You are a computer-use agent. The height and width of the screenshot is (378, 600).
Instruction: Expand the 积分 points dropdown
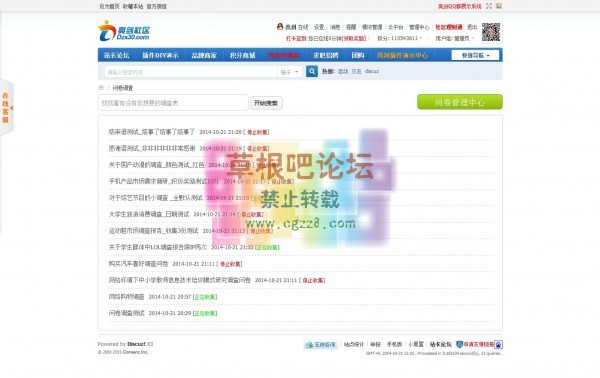click(400, 38)
